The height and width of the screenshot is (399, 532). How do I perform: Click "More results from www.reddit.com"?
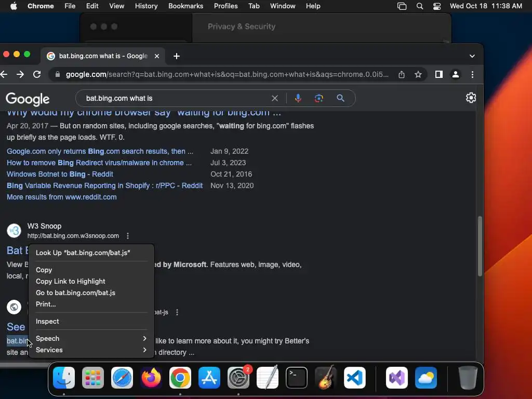(x=62, y=197)
